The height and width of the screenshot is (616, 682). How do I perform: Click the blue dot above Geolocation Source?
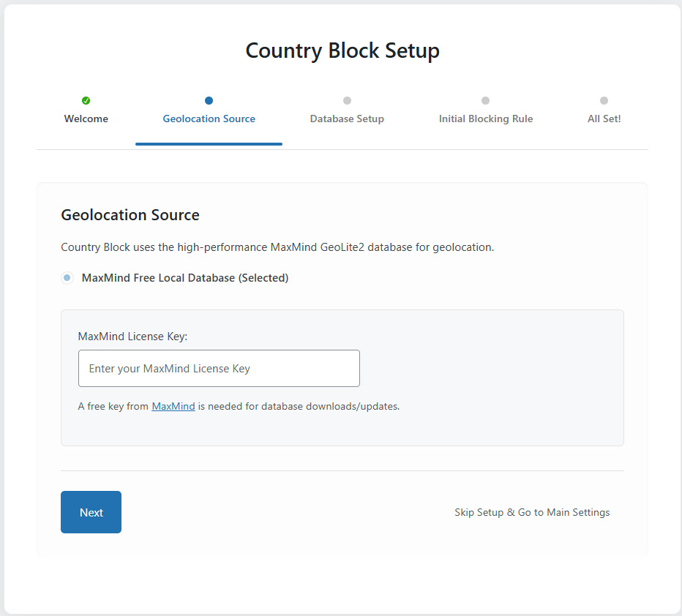click(x=209, y=100)
